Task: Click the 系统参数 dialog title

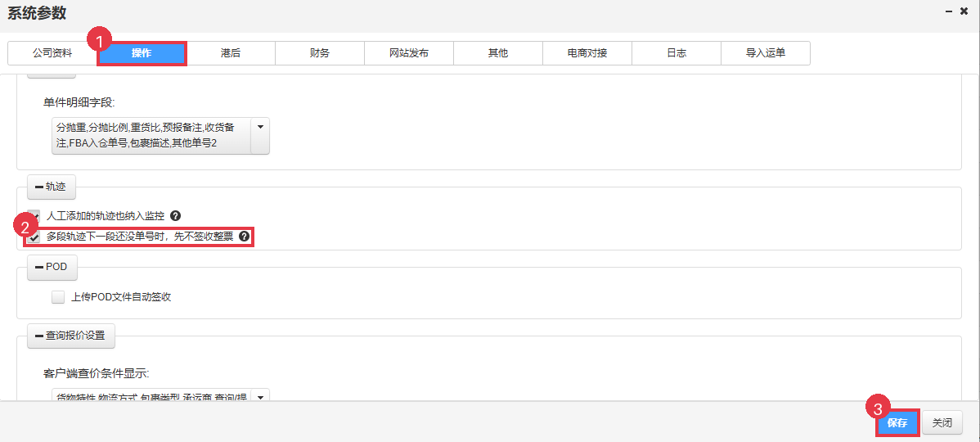Action: (37, 12)
